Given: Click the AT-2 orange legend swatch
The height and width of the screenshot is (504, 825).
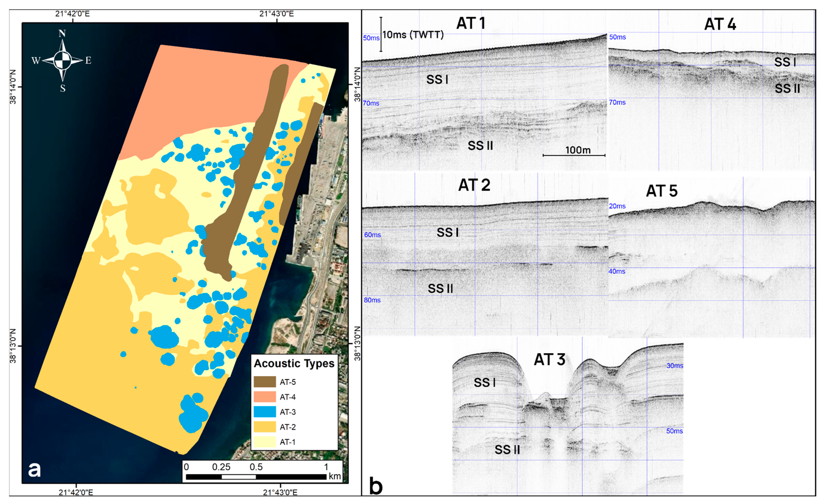Looking at the screenshot, I should [x=265, y=427].
